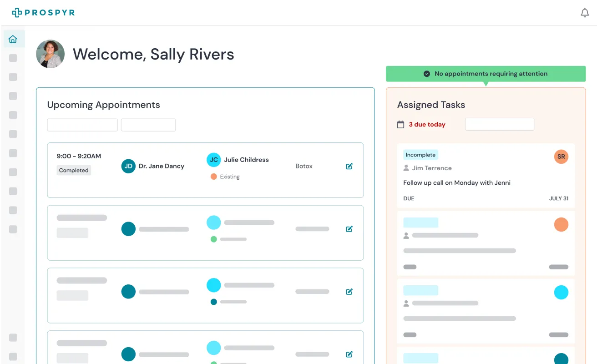
Task: Open the SR assignee avatar on the task
Action: [561, 157]
